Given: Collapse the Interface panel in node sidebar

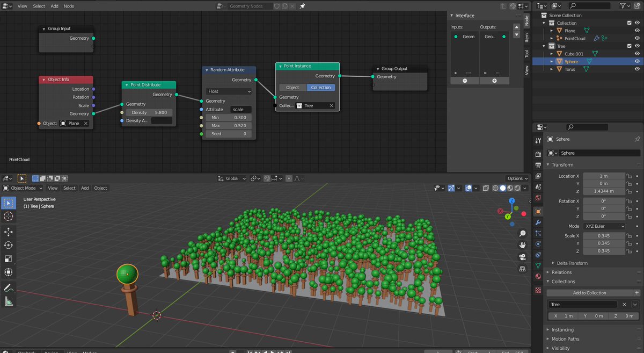Looking at the screenshot, I should coord(465,16).
